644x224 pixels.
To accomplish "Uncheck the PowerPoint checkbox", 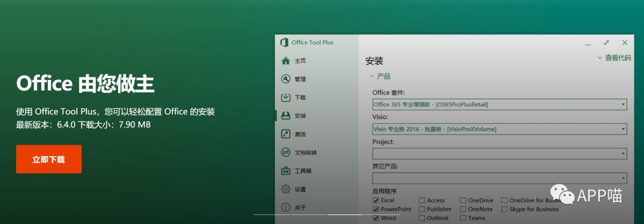I will coord(376,209).
